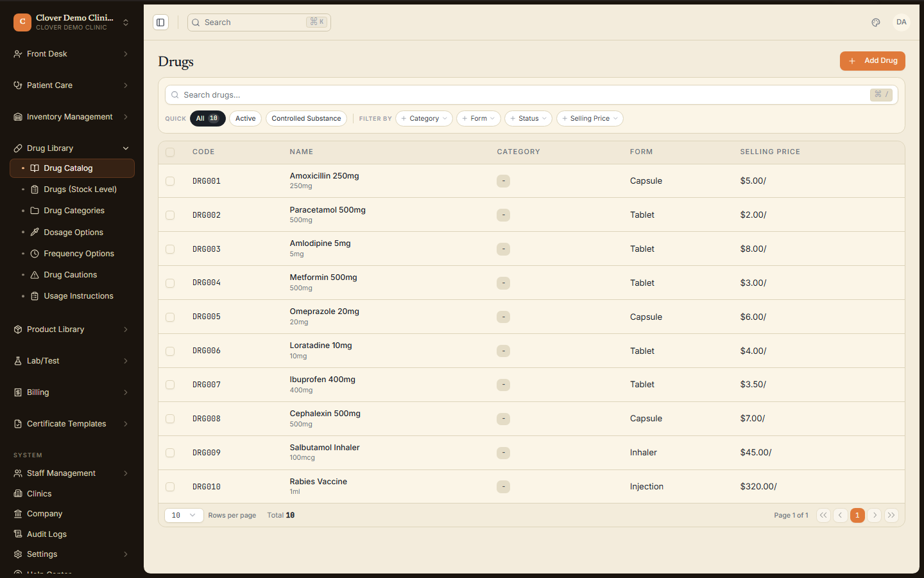Go to the next page
The width and height of the screenshot is (924, 578).
[875, 515]
